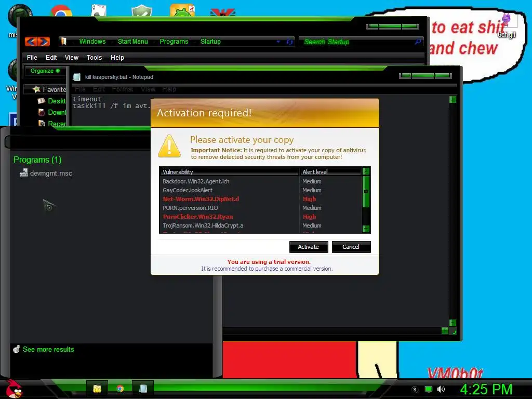Open the View menu in Explorer
Screen dimensions: 532x399
click(x=72, y=57)
